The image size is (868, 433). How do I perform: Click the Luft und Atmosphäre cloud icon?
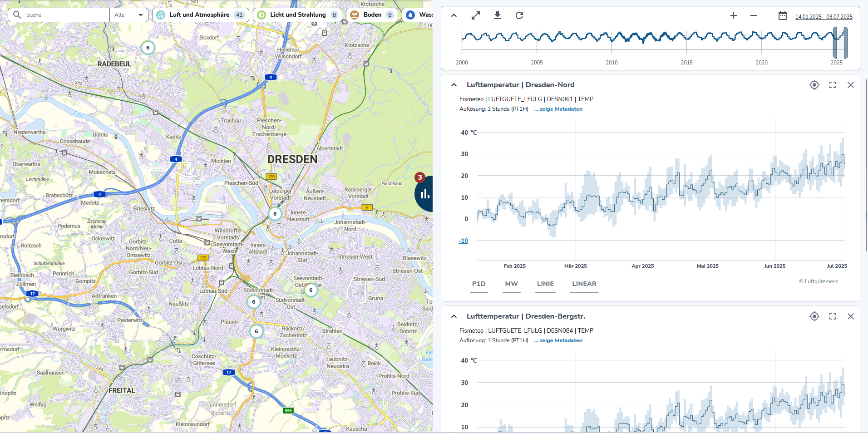click(x=161, y=15)
